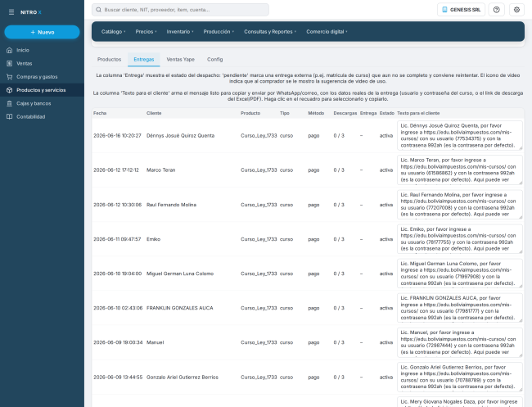The height and width of the screenshot is (407, 532).
Task: Click the Producto column header
Action: click(250, 113)
